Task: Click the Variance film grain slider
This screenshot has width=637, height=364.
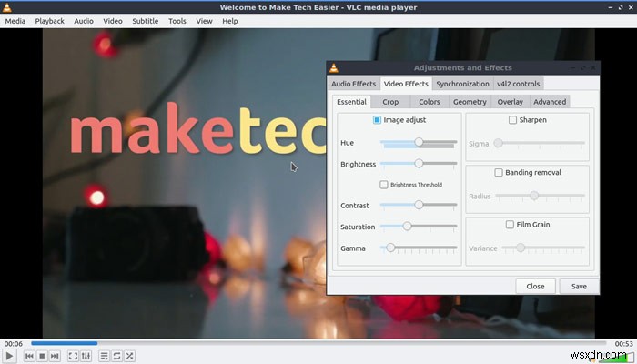Action: coord(543,248)
